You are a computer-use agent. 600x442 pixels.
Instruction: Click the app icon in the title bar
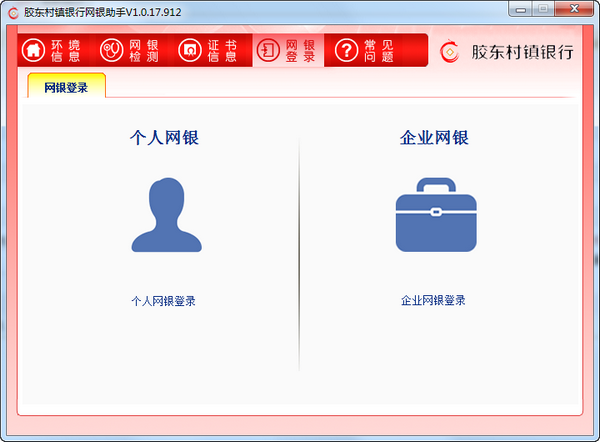(x=12, y=11)
